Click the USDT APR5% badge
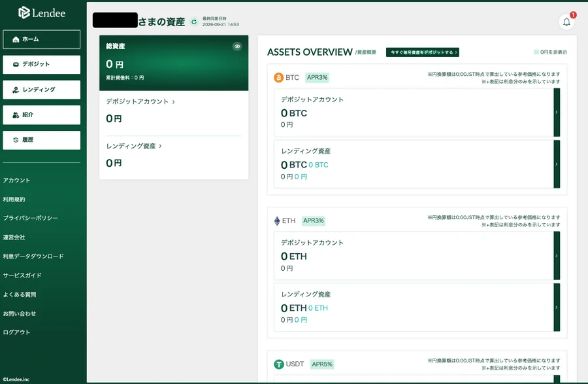The height and width of the screenshot is (384, 588). click(322, 364)
